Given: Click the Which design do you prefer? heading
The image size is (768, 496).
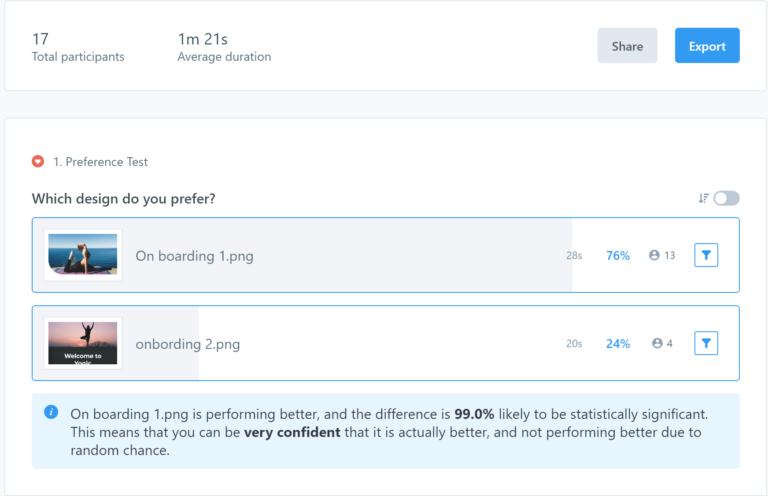Looking at the screenshot, I should pyautogui.click(x=124, y=198).
